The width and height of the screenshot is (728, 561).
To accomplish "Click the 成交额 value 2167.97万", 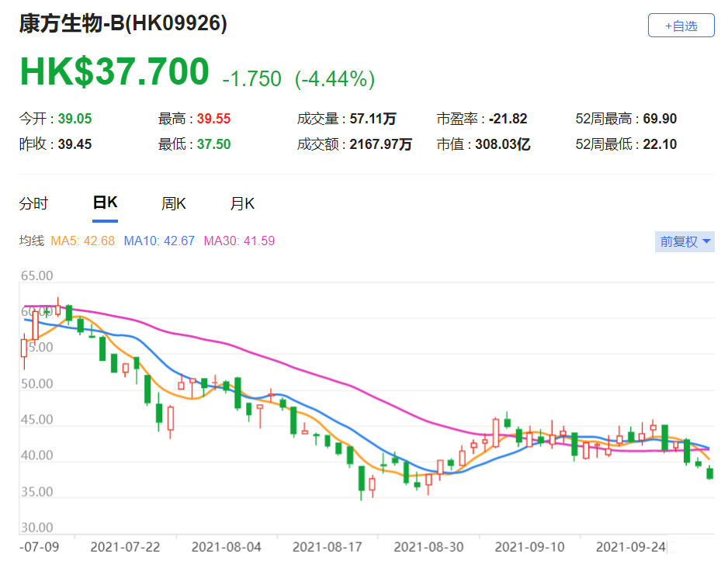I will tap(381, 144).
